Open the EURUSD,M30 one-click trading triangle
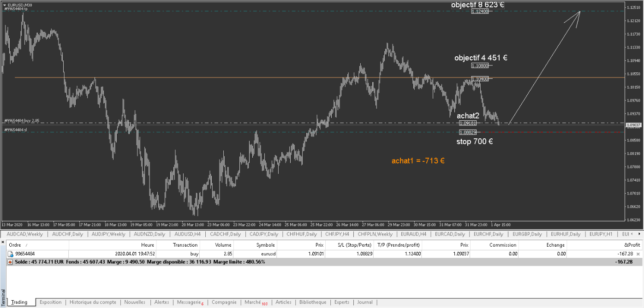This screenshot has height=308, width=644. click(5, 5)
